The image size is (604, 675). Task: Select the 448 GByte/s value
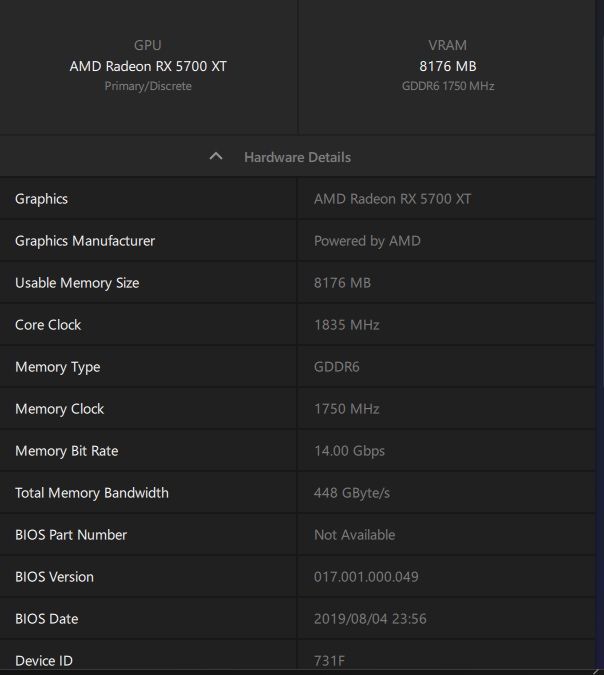coord(352,493)
